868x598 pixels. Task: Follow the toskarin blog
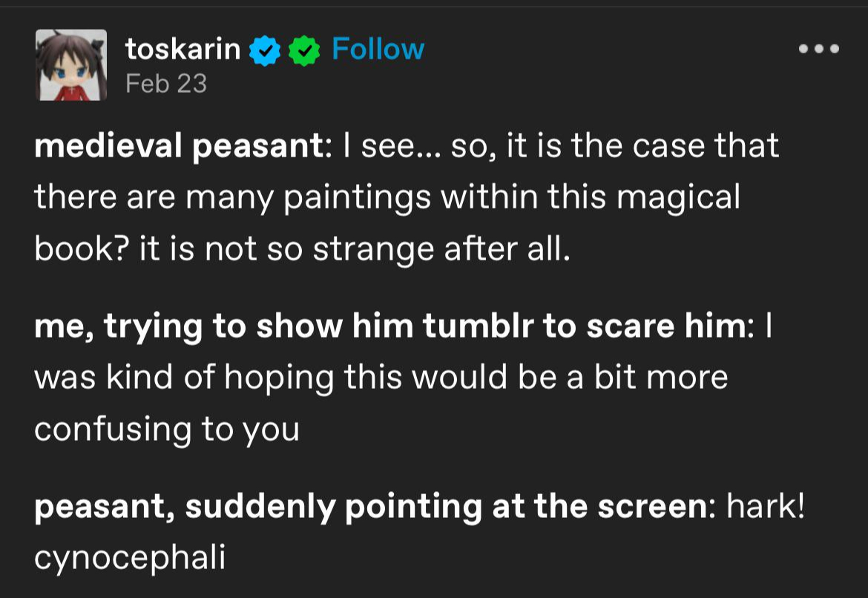coord(378,50)
